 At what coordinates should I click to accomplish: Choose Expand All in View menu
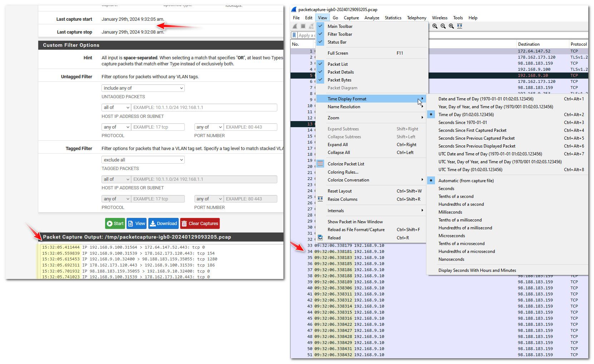372,145
